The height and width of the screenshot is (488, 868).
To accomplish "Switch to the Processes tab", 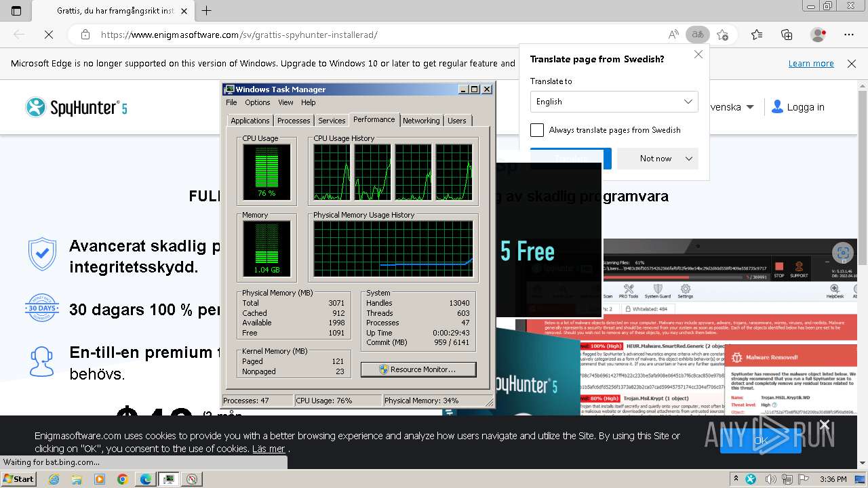I will (x=294, y=121).
